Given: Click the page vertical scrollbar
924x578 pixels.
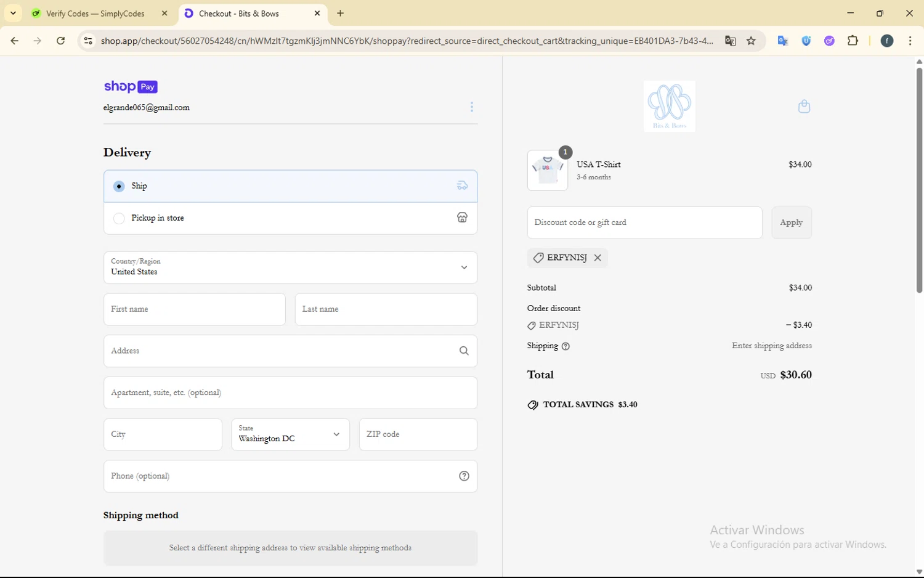Looking at the screenshot, I should pyautogui.click(x=919, y=179).
